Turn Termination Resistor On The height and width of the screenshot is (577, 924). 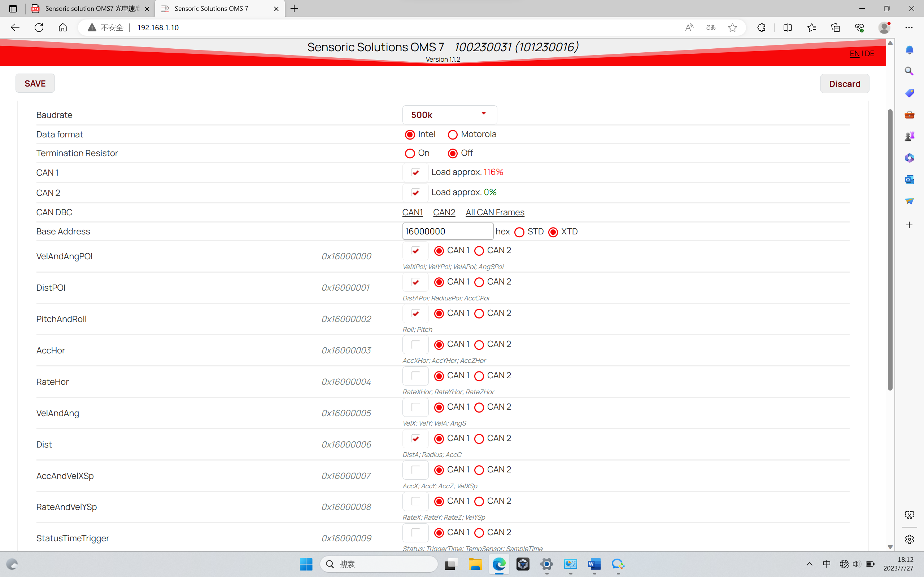click(x=410, y=153)
